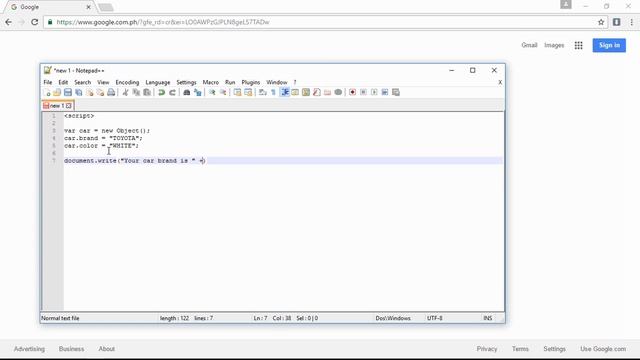The image size is (640, 360).
Task: Run macro multiple times icon
Action: tap(385, 93)
